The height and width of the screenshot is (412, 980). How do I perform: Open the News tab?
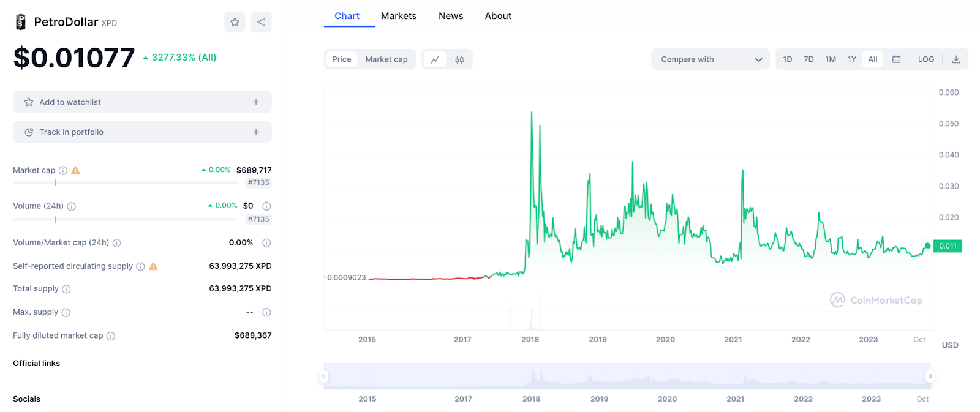(x=451, y=16)
